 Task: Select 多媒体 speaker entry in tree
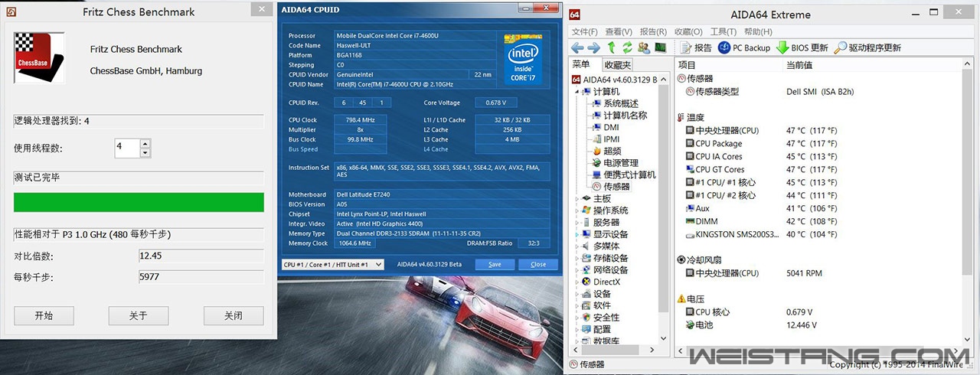tap(599, 246)
